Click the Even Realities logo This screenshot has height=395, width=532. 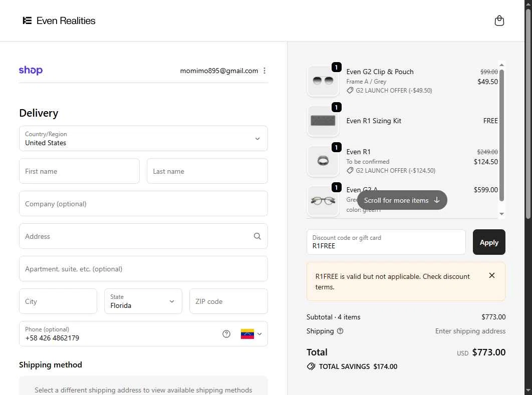pyautogui.click(x=59, y=21)
